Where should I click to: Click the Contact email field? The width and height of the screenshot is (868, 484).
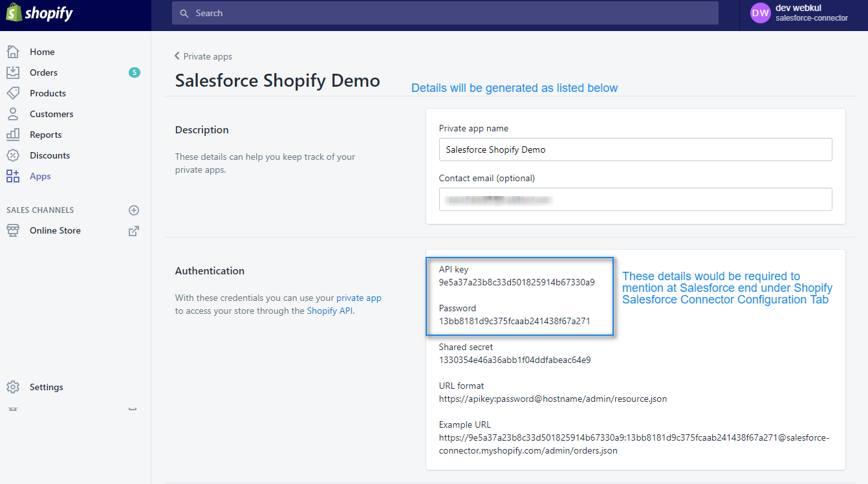click(635, 199)
